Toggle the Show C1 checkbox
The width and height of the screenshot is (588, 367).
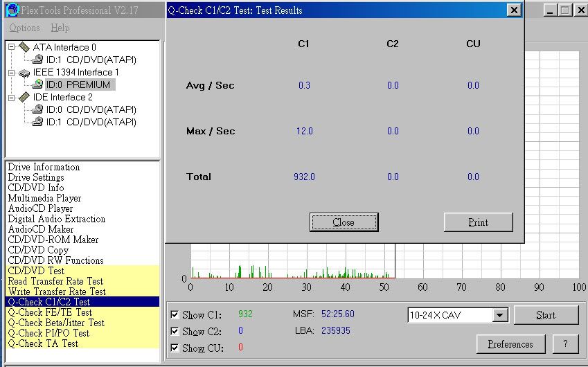(x=175, y=314)
